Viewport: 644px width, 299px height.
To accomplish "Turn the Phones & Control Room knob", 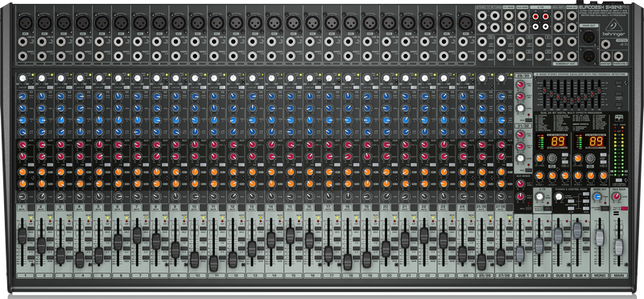I will point(558,197).
